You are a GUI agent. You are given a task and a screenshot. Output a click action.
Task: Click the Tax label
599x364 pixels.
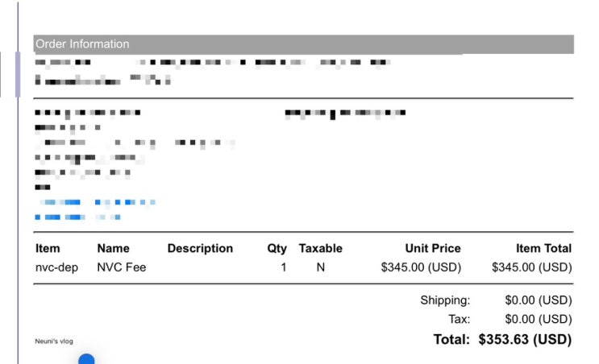(x=459, y=319)
